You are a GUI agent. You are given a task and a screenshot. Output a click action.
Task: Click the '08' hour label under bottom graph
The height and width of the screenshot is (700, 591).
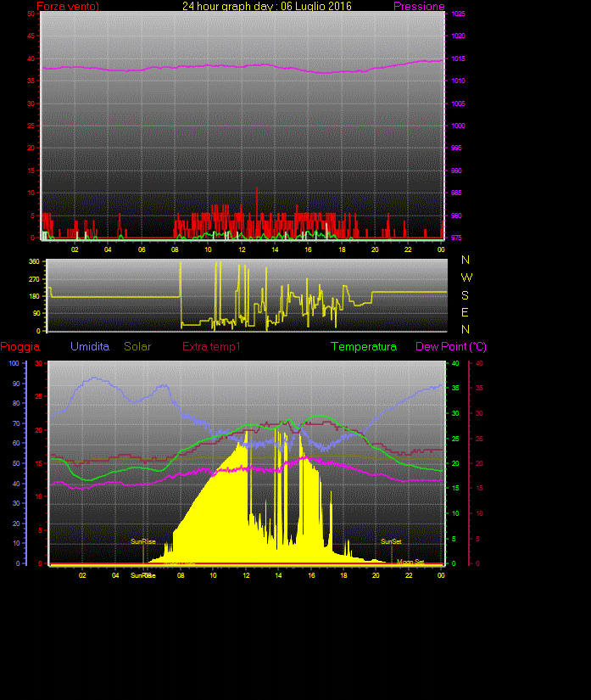181,575
